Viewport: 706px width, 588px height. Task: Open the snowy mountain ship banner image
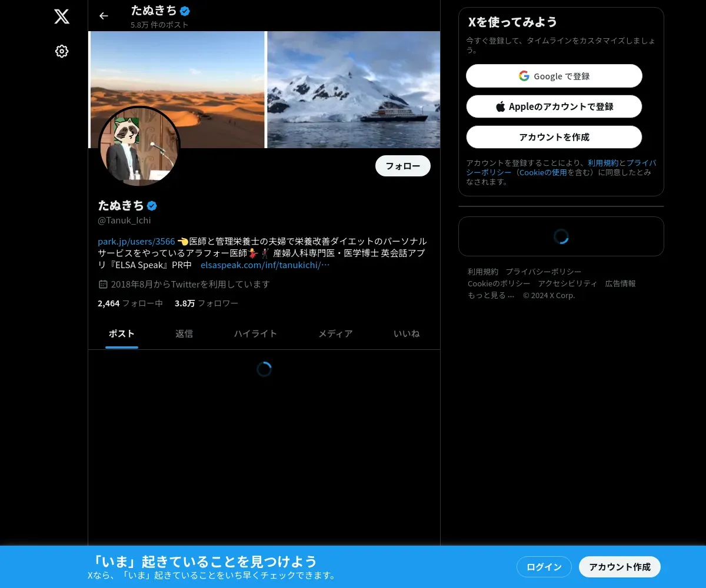click(354, 89)
